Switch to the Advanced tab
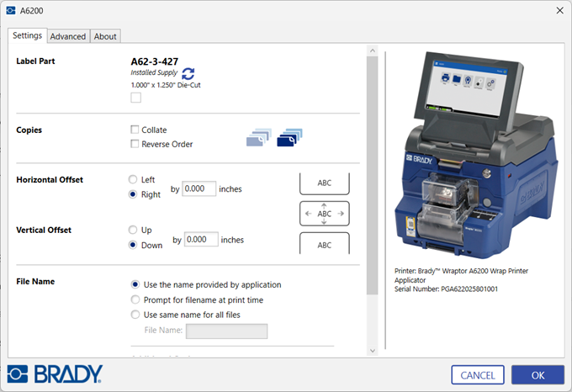This screenshot has height=392, width=572. click(67, 36)
